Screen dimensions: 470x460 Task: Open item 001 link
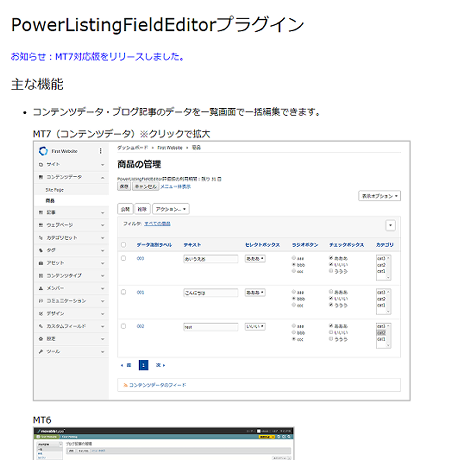point(140,293)
